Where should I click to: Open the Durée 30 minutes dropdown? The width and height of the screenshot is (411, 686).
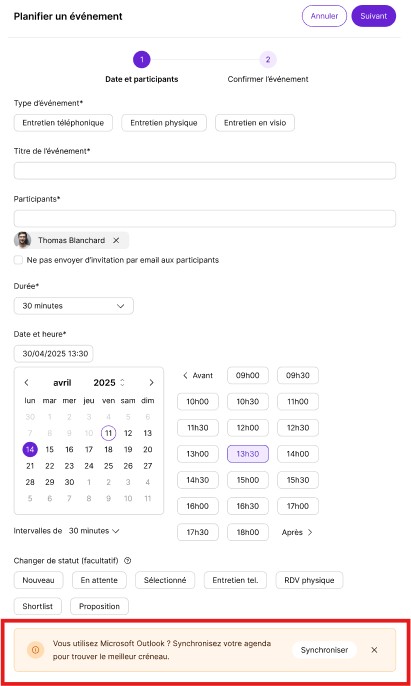(74, 306)
